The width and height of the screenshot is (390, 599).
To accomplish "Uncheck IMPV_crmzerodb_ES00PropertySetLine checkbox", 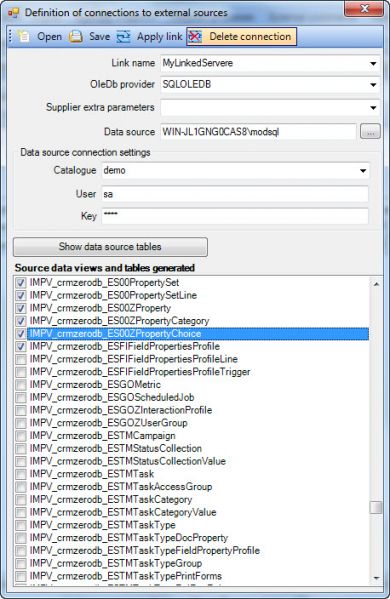I will click(21, 296).
